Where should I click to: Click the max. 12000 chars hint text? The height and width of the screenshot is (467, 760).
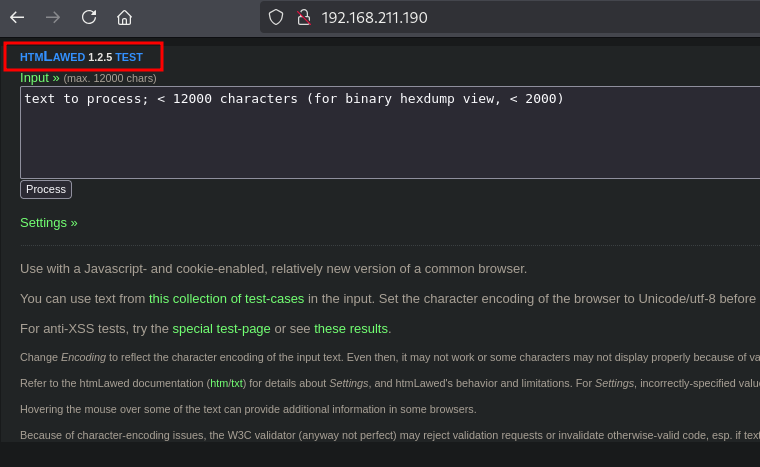tap(110, 78)
